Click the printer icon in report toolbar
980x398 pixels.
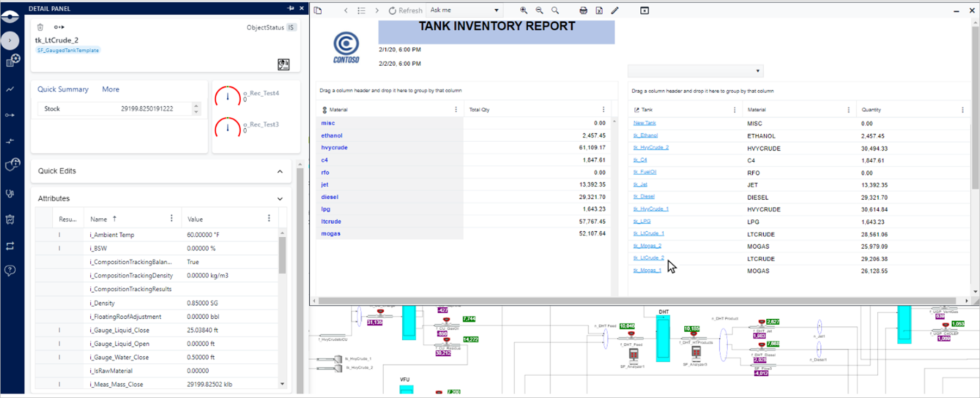(583, 10)
